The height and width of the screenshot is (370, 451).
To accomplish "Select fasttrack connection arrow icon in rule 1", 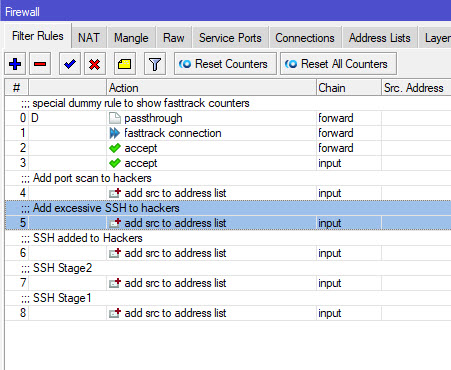I will (x=115, y=133).
